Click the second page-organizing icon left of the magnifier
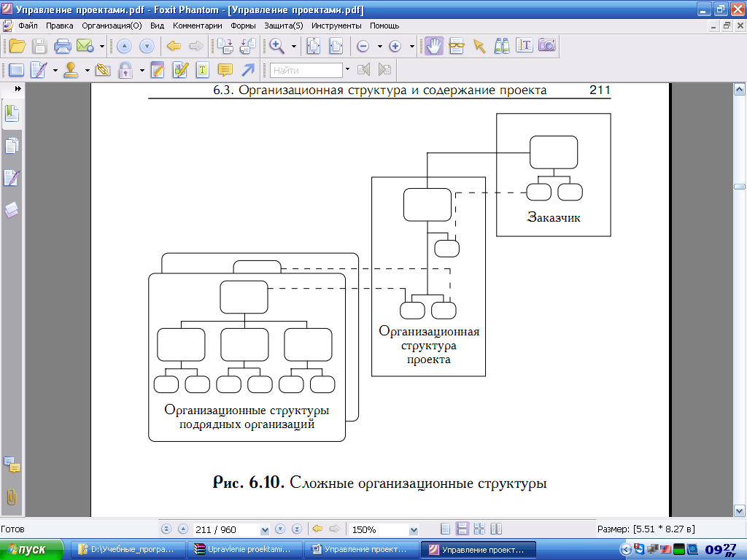 248,46
